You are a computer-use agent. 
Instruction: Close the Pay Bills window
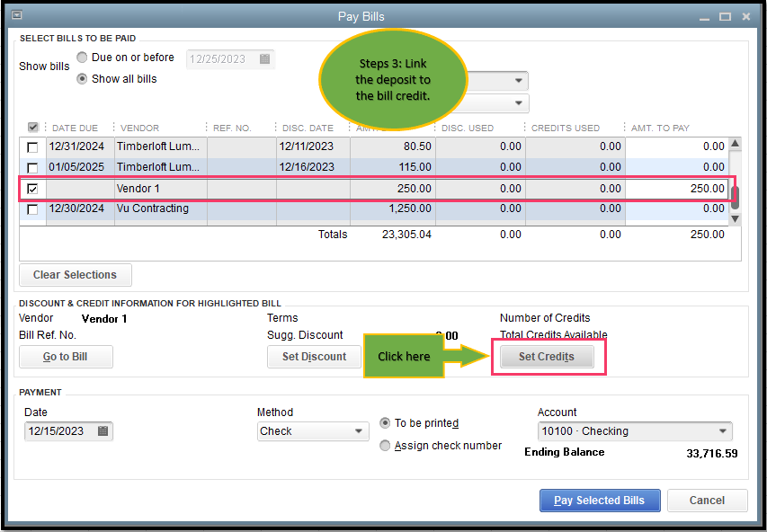(x=746, y=16)
